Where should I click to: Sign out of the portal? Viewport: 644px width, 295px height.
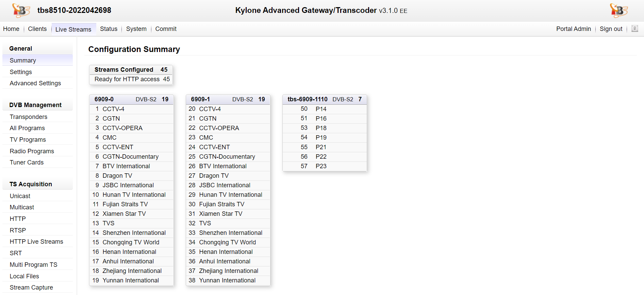click(x=611, y=29)
